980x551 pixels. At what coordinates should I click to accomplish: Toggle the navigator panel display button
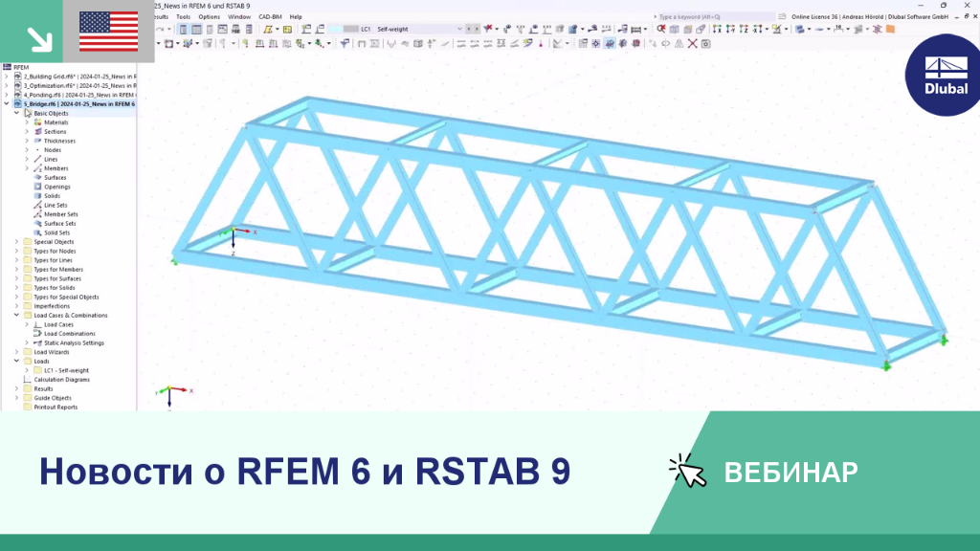(x=183, y=29)
